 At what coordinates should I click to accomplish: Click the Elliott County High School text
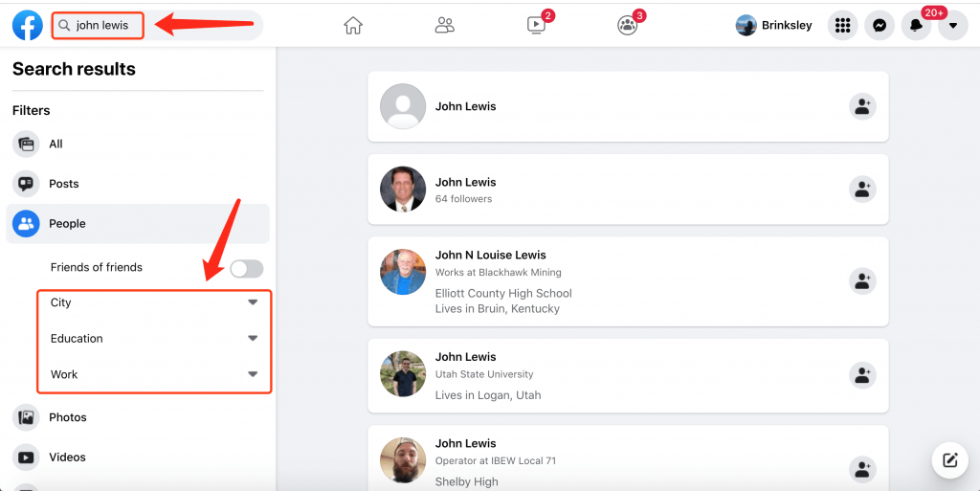(503, 294)
